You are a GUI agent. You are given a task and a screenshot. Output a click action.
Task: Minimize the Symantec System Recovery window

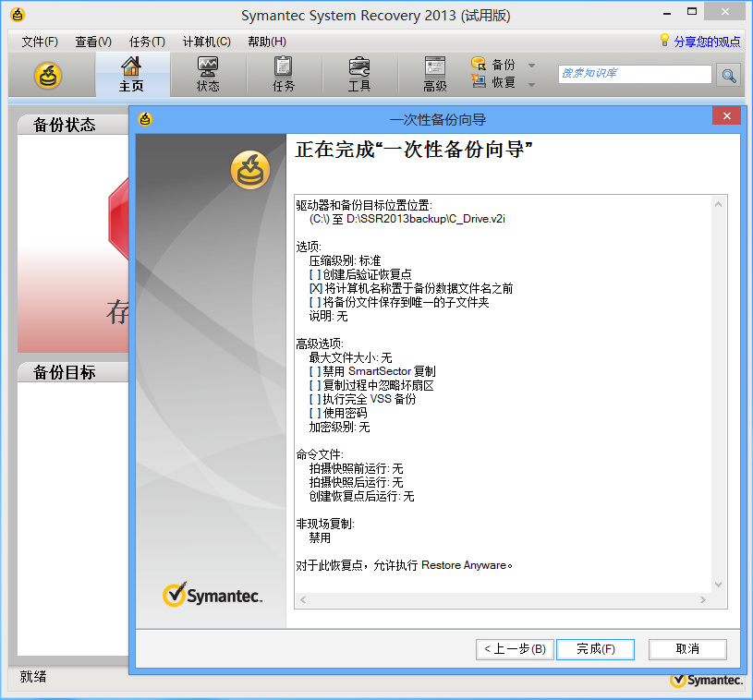666,13
